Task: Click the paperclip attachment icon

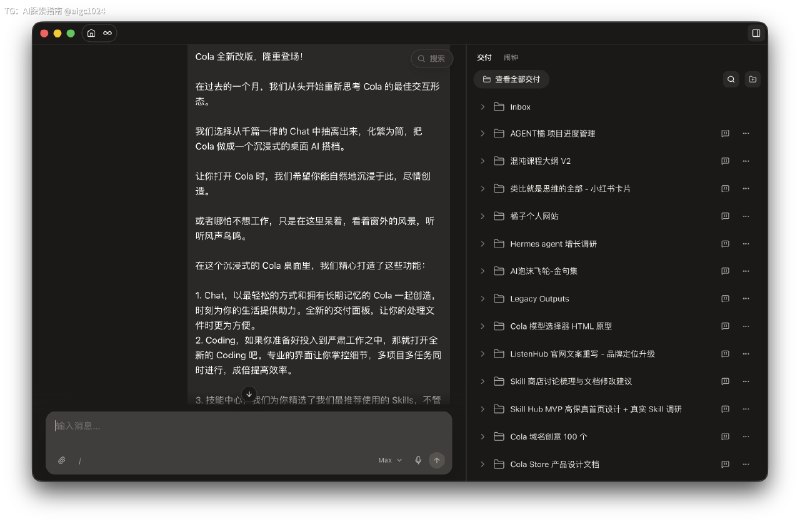Action: pos(62,461)
